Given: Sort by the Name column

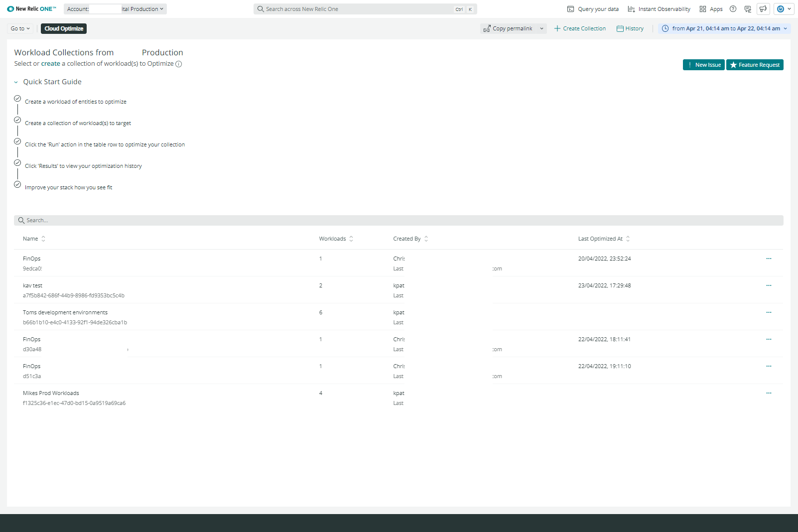Looking at the screenshot, I should pyautogui.click(x=34, y=239).
